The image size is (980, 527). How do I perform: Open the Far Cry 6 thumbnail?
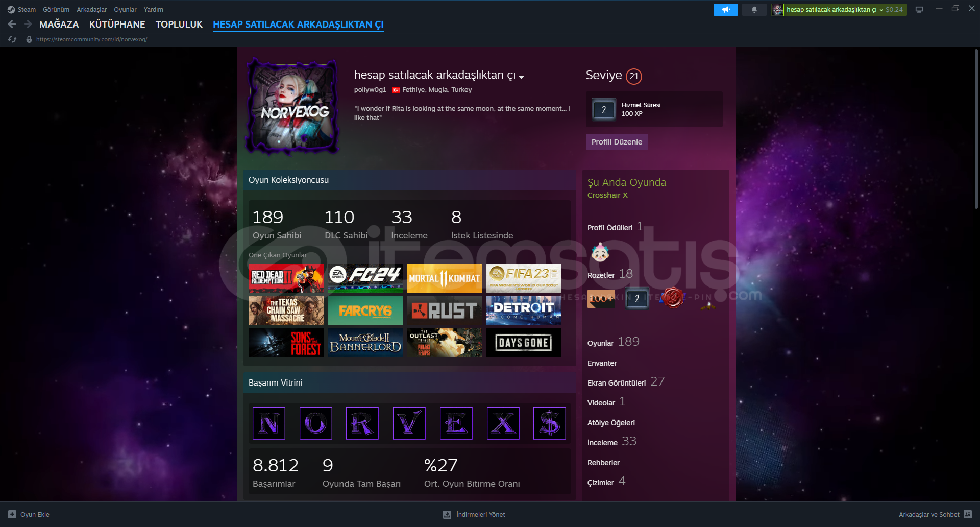[x=365, y=310]
